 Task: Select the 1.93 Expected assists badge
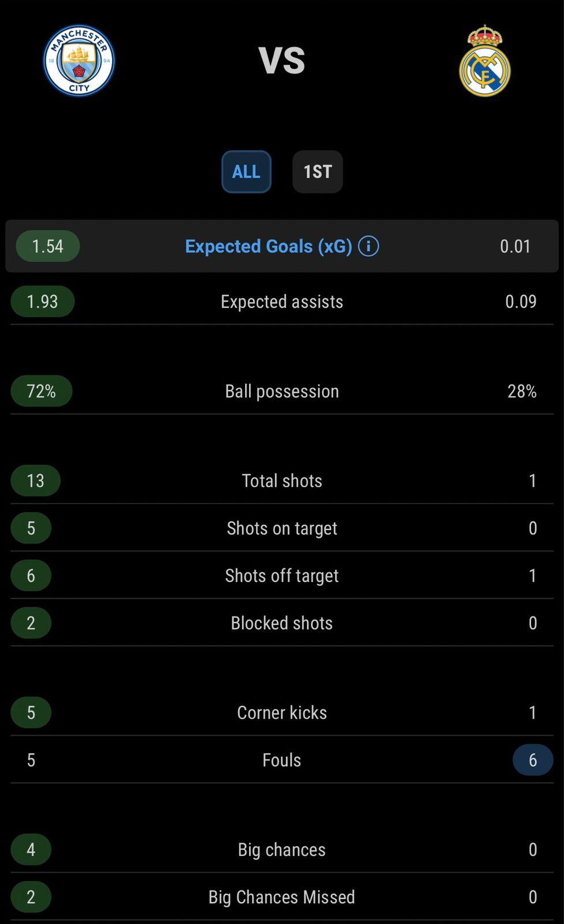coord(43,301)
